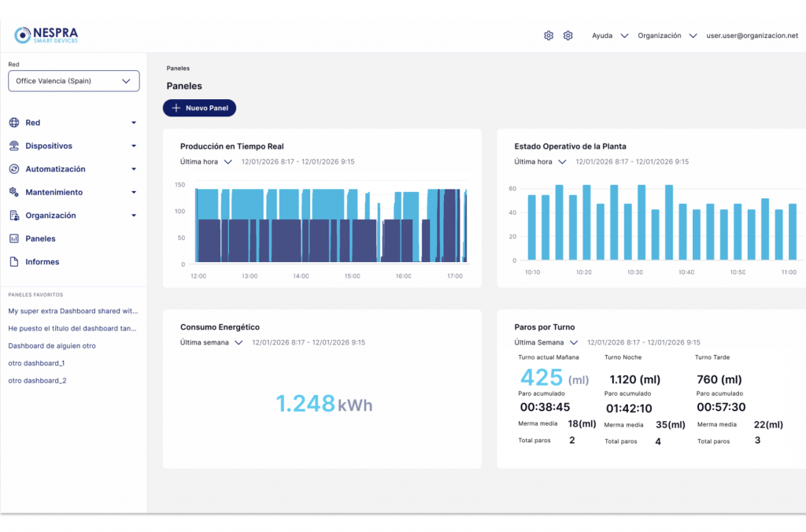Click the Mantenimiento gears icon
The height and width of the screenshot is (532, 806).
[x=13, y=192]
